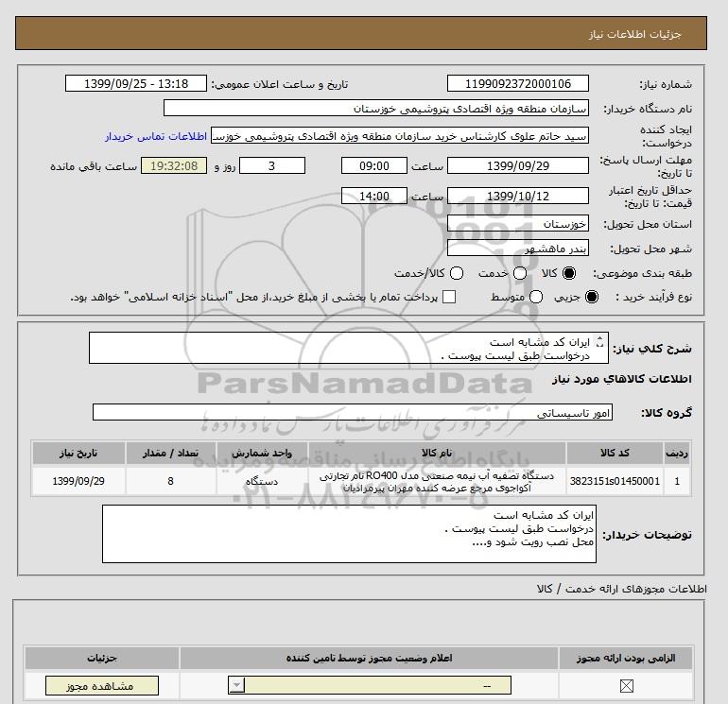Click the الزامی بودن ارائه مجوز header
Image resolution: width=728 pixels, height=704 pixels.
[x=626, y=658]
